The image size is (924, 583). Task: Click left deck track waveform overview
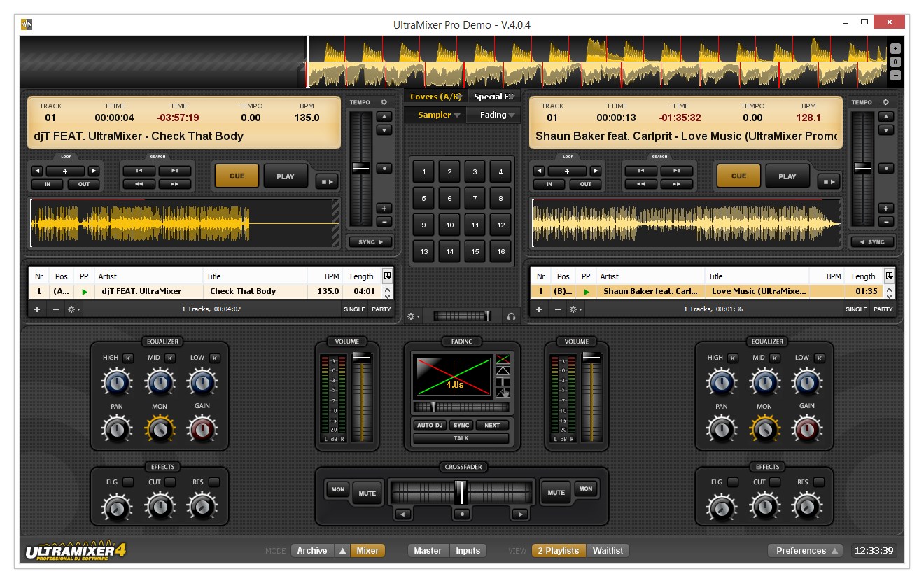(185, 223)
